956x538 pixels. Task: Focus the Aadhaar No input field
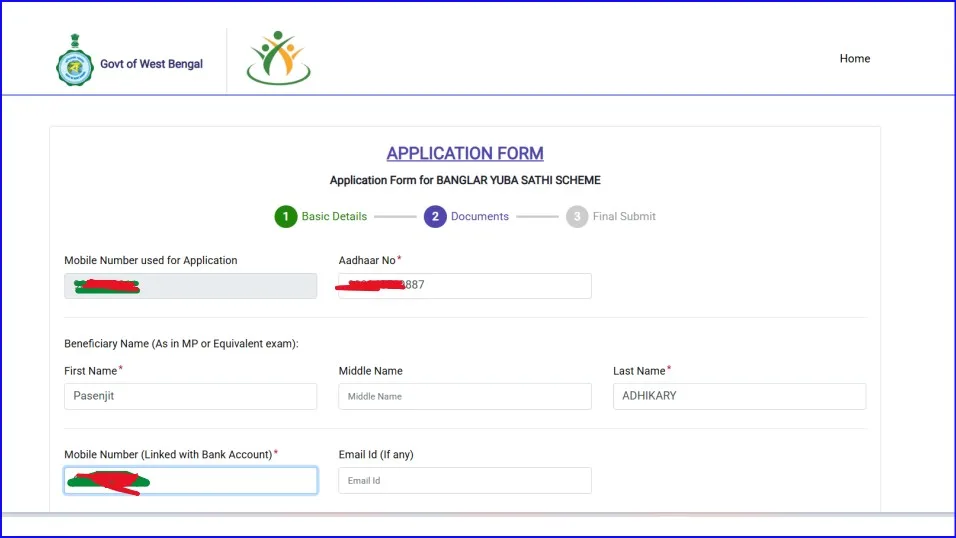465,286
